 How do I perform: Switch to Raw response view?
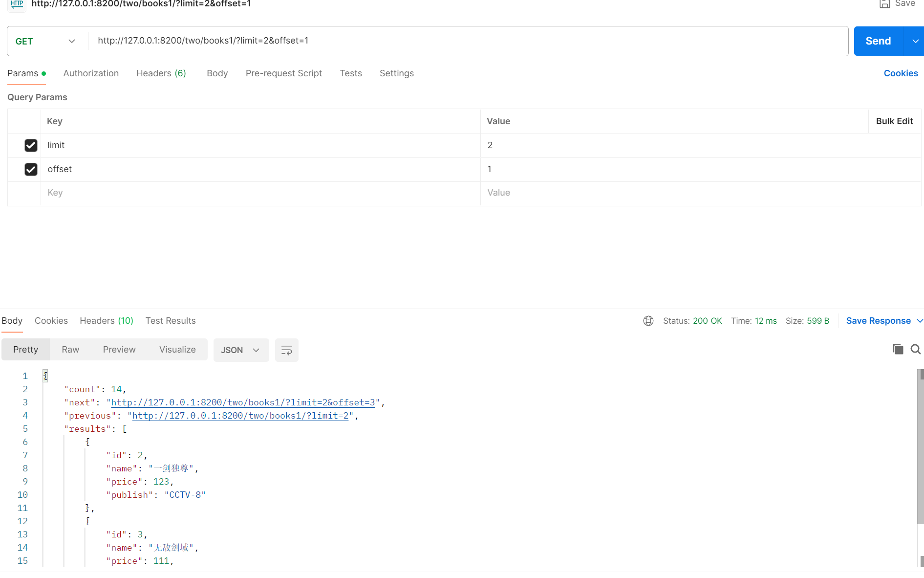[70, 350]
